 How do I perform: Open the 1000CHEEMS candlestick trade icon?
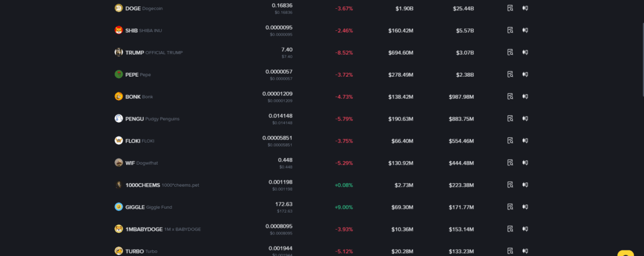pos(525,184)
